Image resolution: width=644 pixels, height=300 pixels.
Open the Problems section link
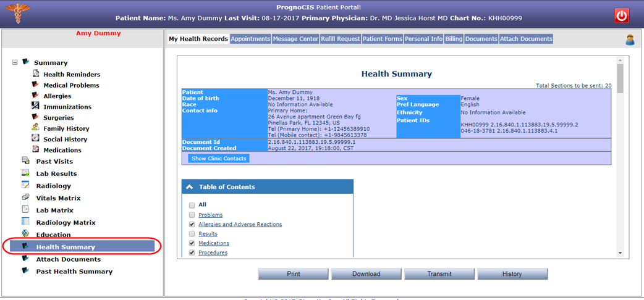(x=211, y=215)
